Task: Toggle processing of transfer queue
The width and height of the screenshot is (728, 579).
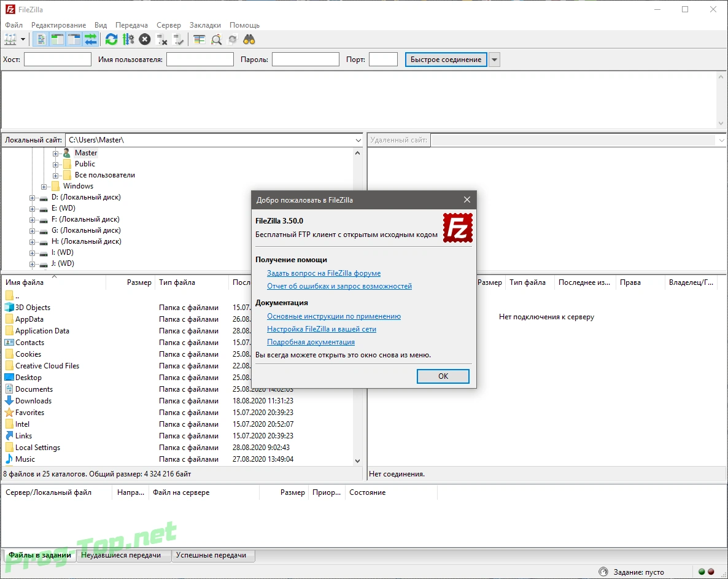Action: (x=128, y=39)
